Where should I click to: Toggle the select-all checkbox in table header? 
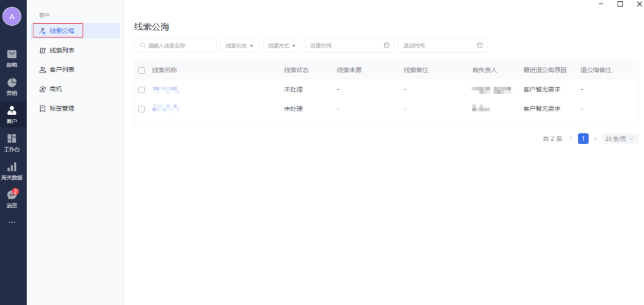pos(142,70)
